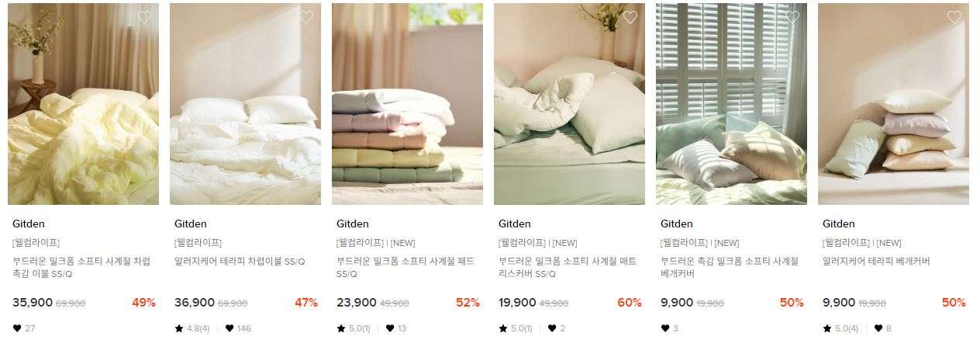Click the star rating on 19,900 mattress cover
The image size is (980, 357).
coord(515,328)
